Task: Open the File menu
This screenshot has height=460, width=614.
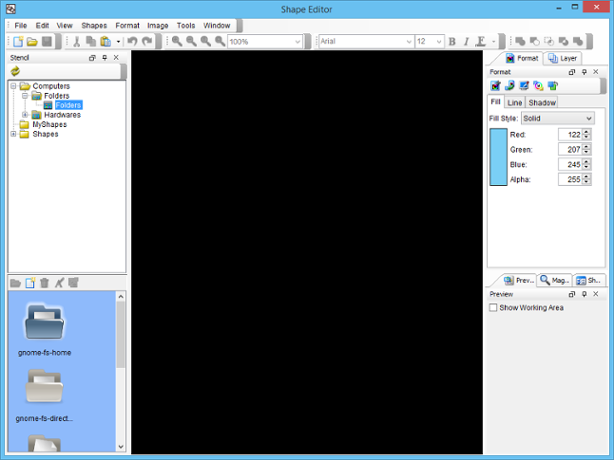Action: tap(21, 25)
